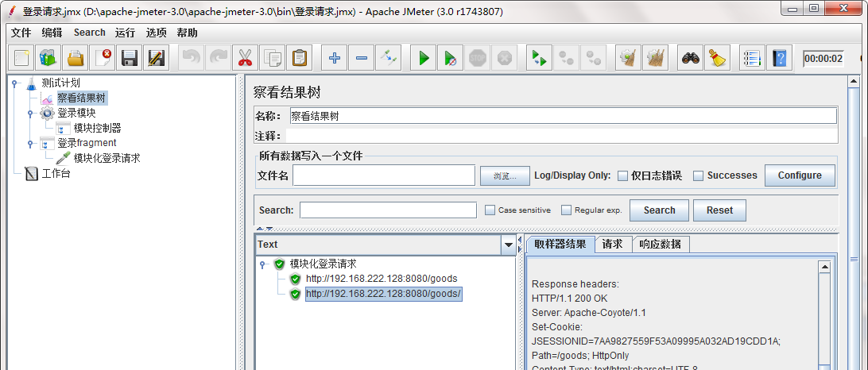This screenshot has height=370, width=868.
Task: Open Help with question mark icon
Action: pyautogui.click(x=780, y=57)
